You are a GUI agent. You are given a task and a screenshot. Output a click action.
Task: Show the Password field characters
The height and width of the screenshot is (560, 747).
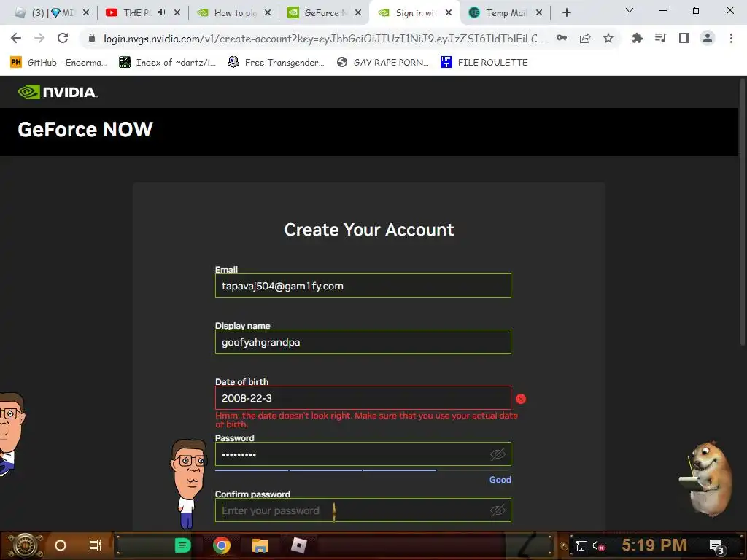point(498,454)
